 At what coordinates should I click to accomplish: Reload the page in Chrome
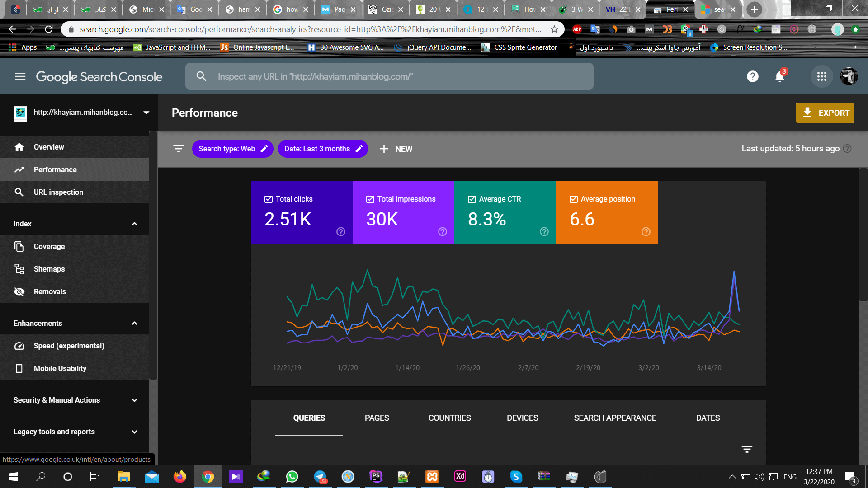click(x=49, y=29)
